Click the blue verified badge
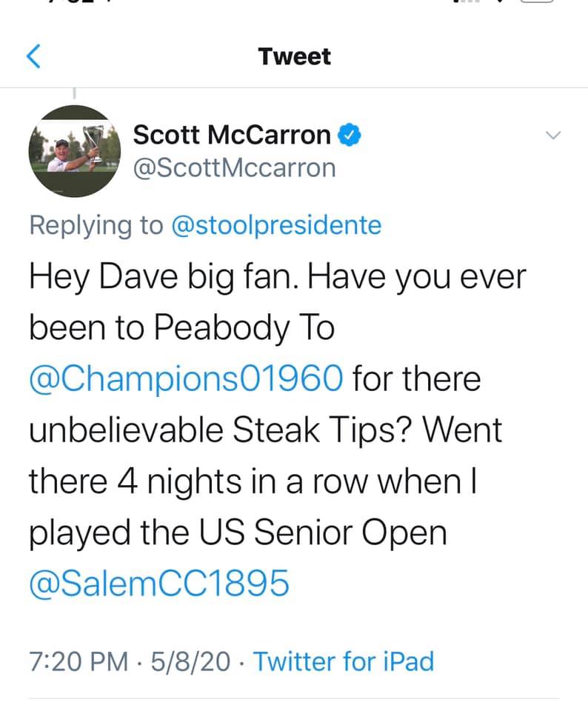 point(350,135)
